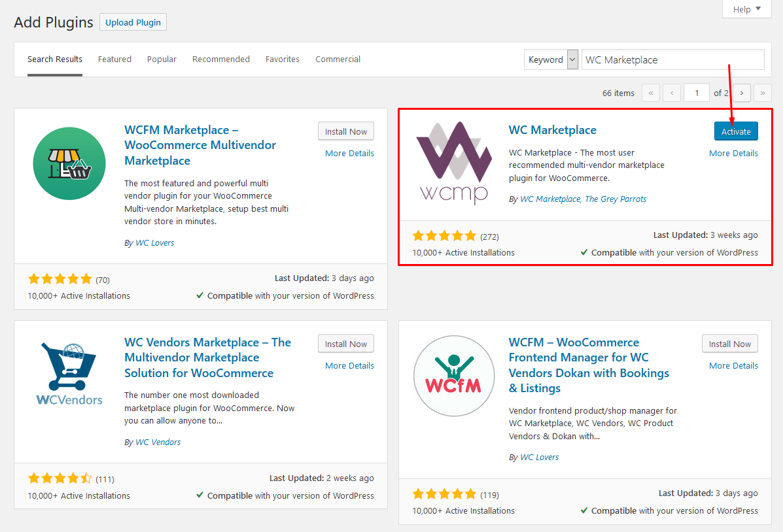Click the (70) ratings count
The width and height of the screenshot is (783, 532).
click(x=102, y=280)
